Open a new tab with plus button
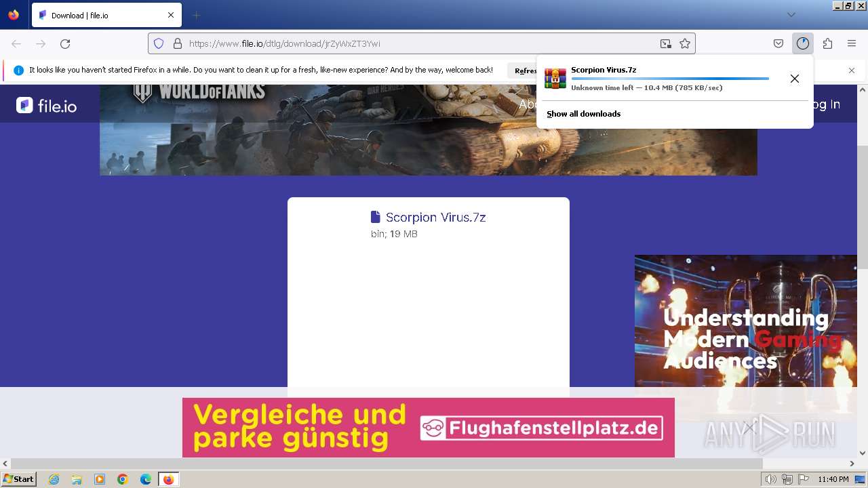Viewport: 868px width, 488px height. point(196,15)
